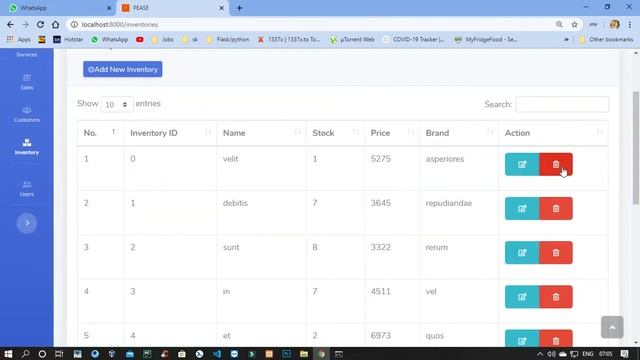Sort table by Action column
640x360 pixels.
coord(553,133)
